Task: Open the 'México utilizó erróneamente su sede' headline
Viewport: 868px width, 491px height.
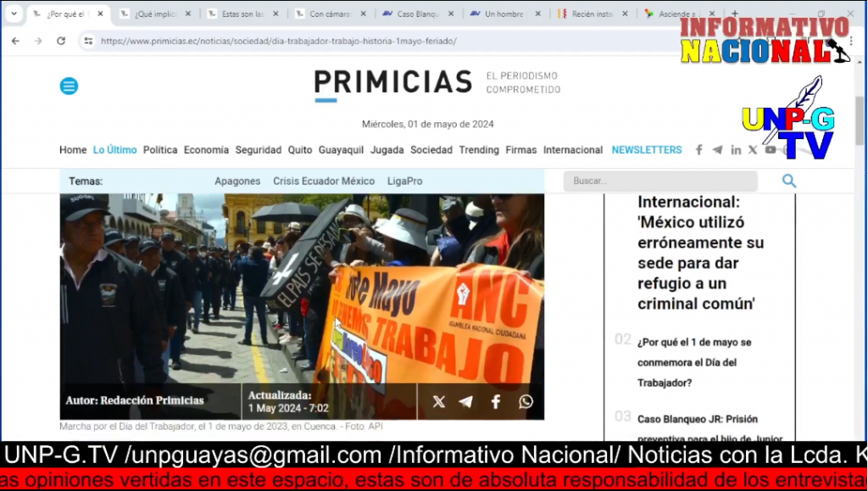Action: pos(701,253)
